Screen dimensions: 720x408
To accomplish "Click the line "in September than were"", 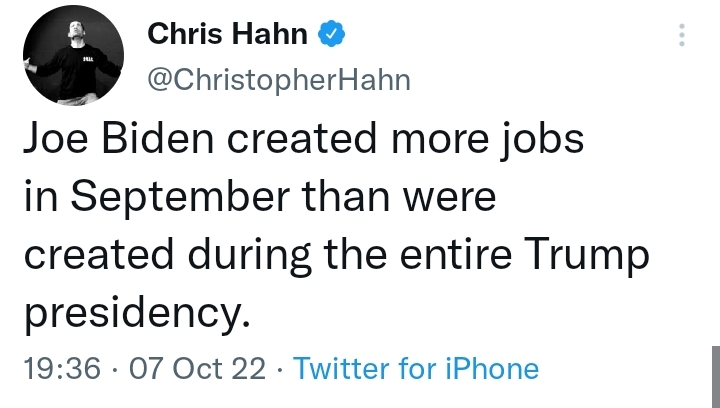I will coord(260,197).
